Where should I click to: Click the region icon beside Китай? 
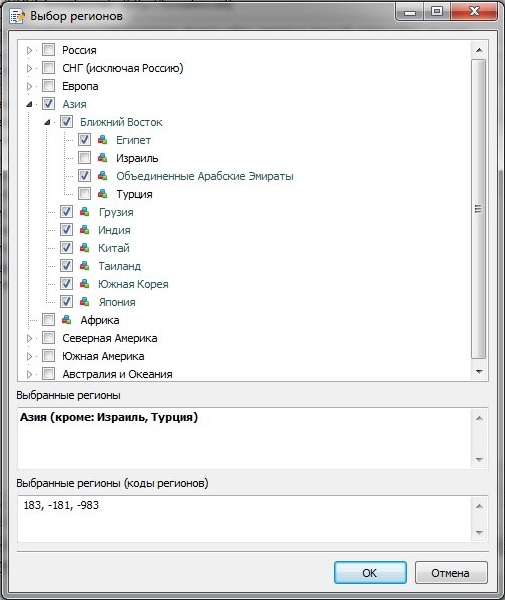pyautogui.click(x=84, y=248)
